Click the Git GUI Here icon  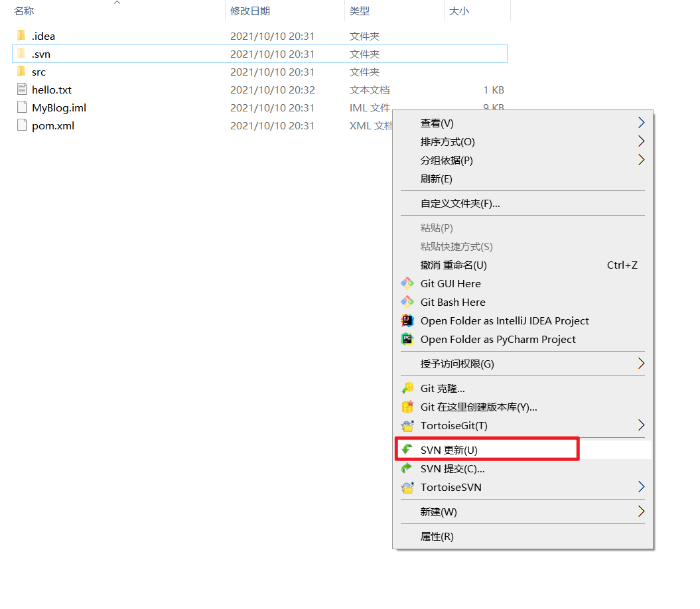(x=407, y=283)
